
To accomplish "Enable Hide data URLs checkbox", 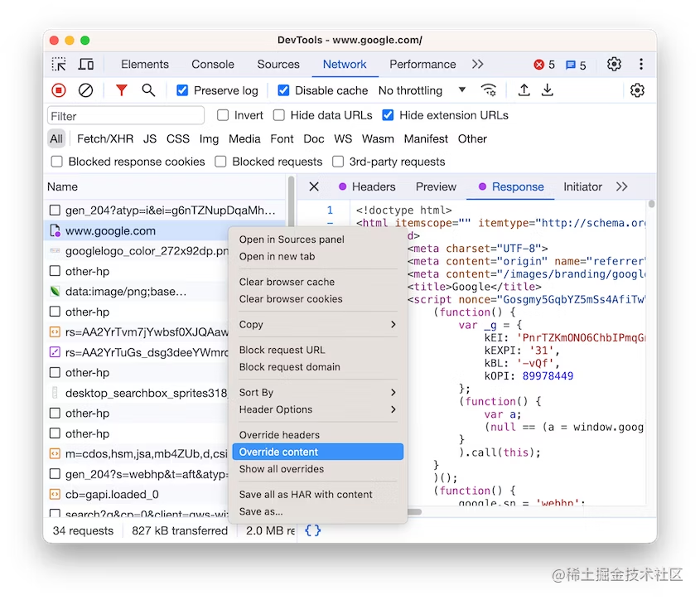I will (279, 115).
